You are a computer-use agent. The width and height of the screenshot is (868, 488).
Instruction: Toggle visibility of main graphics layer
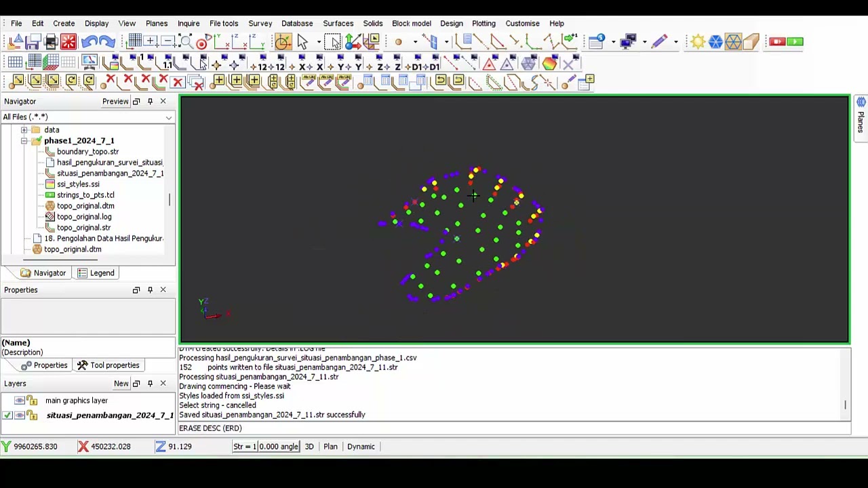(20, 401)
